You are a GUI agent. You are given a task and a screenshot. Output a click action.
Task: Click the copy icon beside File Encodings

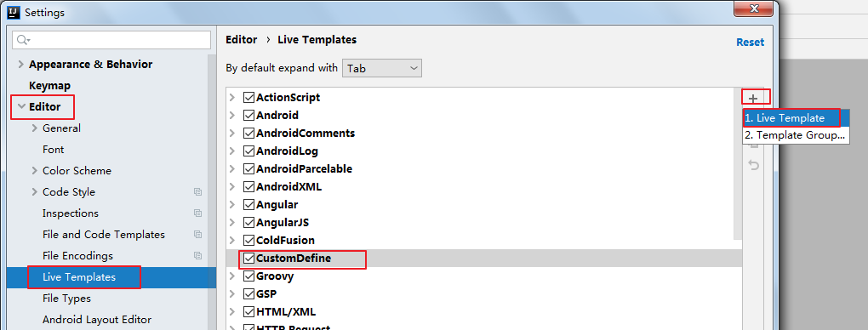pos(197,256)
